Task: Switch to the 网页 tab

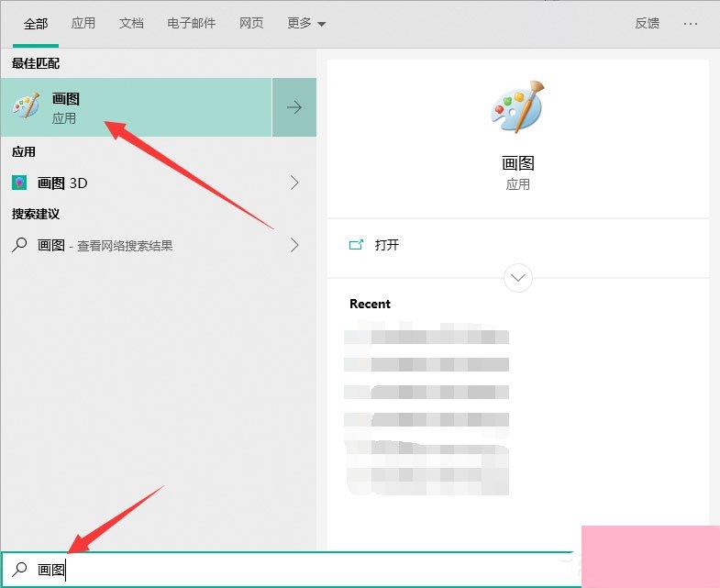Action: point(251,23)
